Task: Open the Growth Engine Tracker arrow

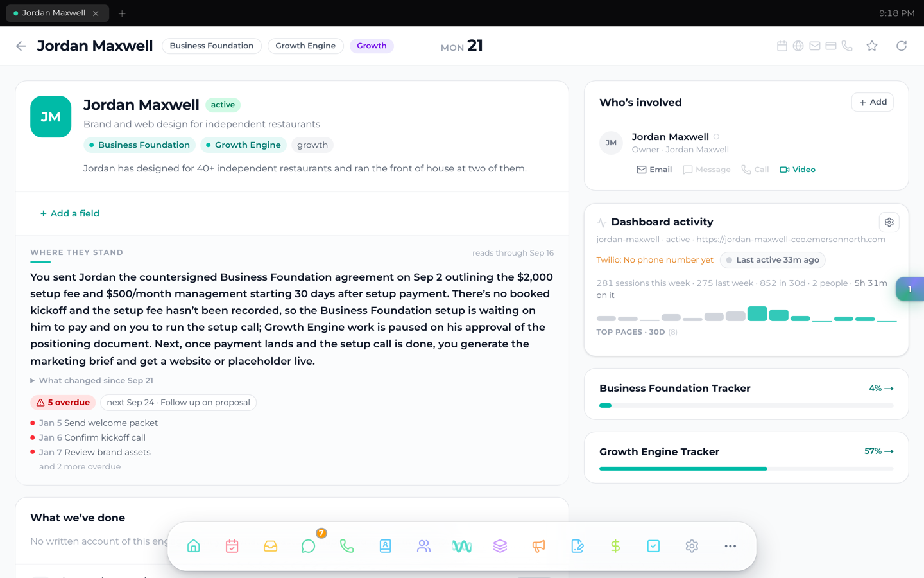Action: pos(889,451)
